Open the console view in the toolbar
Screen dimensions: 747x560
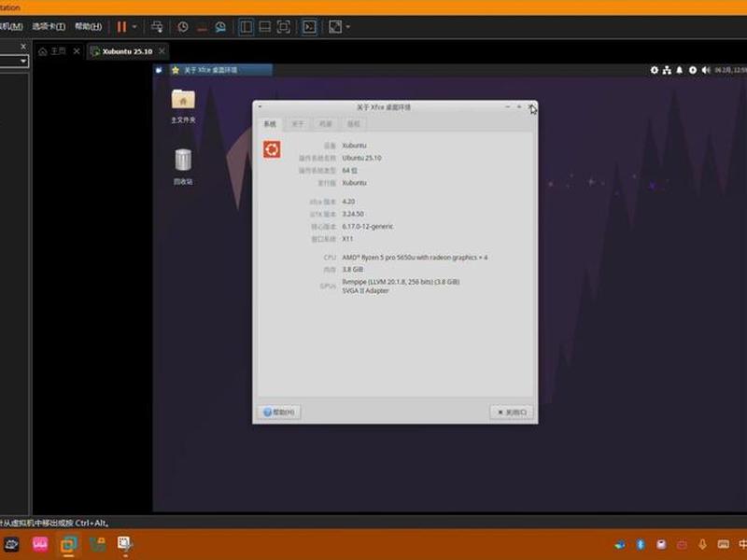click(309, 27)
